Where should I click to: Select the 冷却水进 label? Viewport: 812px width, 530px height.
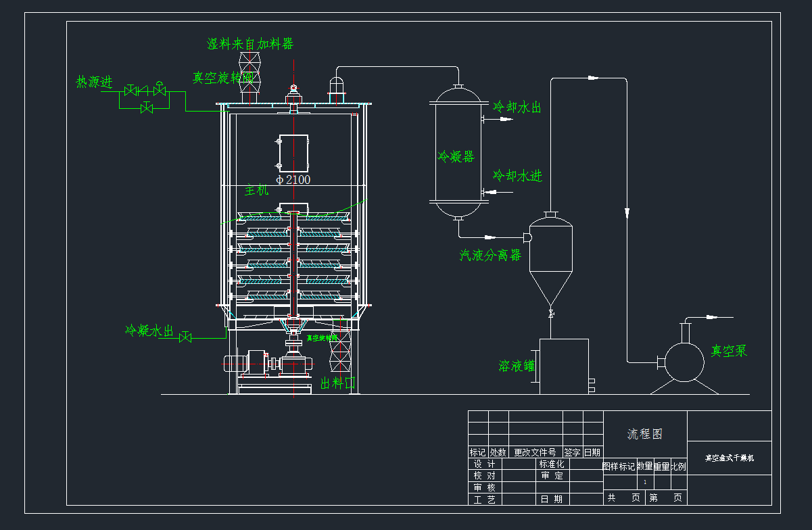tap(517, 176)
